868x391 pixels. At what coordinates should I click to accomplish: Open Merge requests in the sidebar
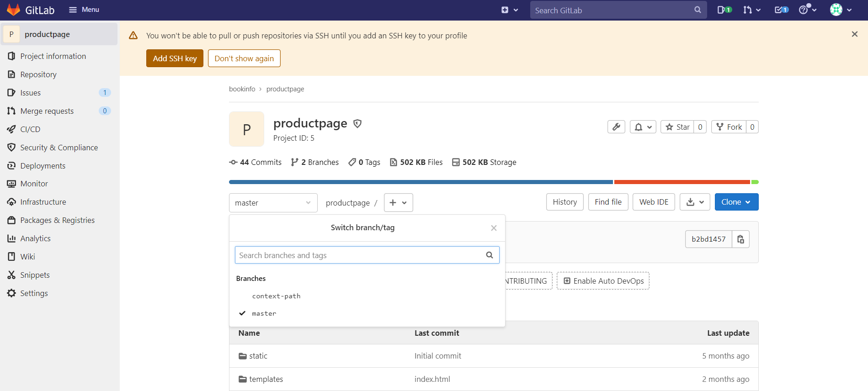(47, 111)
